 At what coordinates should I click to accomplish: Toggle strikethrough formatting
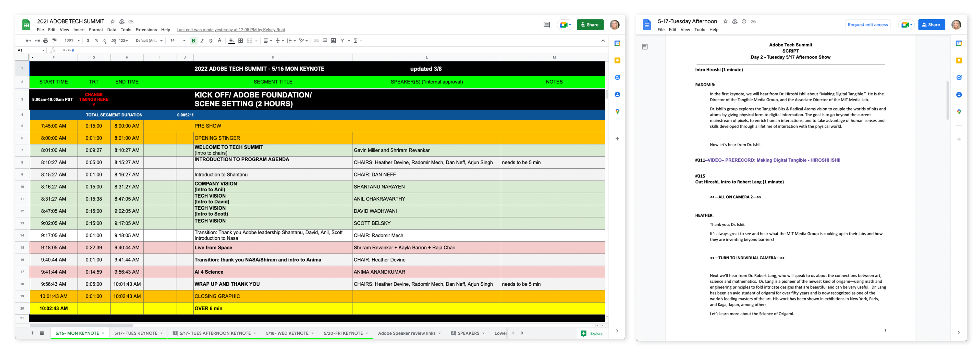[x=211, y=41]
